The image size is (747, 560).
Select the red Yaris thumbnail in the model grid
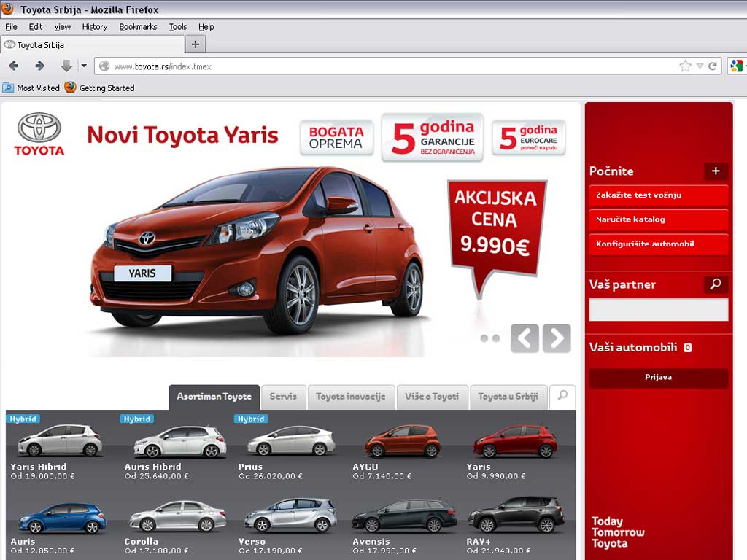point(516,441)
